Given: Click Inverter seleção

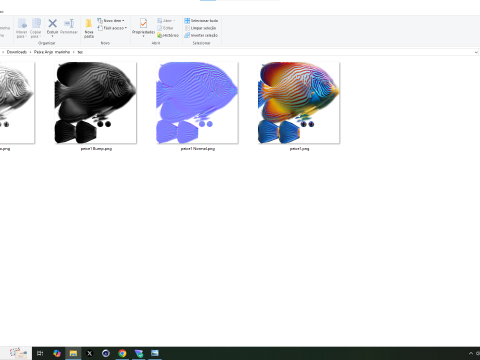Looking at the screenshot, I should point(201,35).
